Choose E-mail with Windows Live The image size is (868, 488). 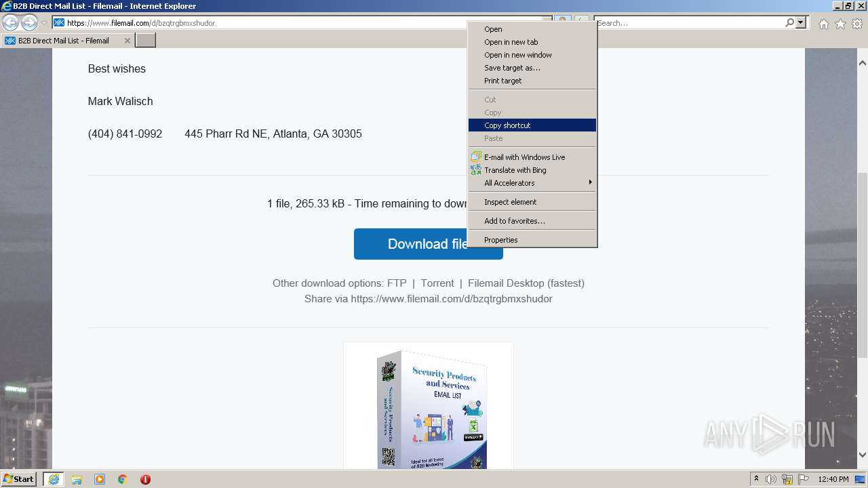click(532, 157)
